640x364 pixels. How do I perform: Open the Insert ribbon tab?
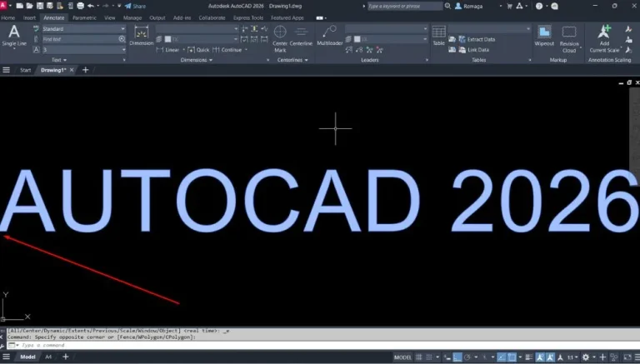29,18
